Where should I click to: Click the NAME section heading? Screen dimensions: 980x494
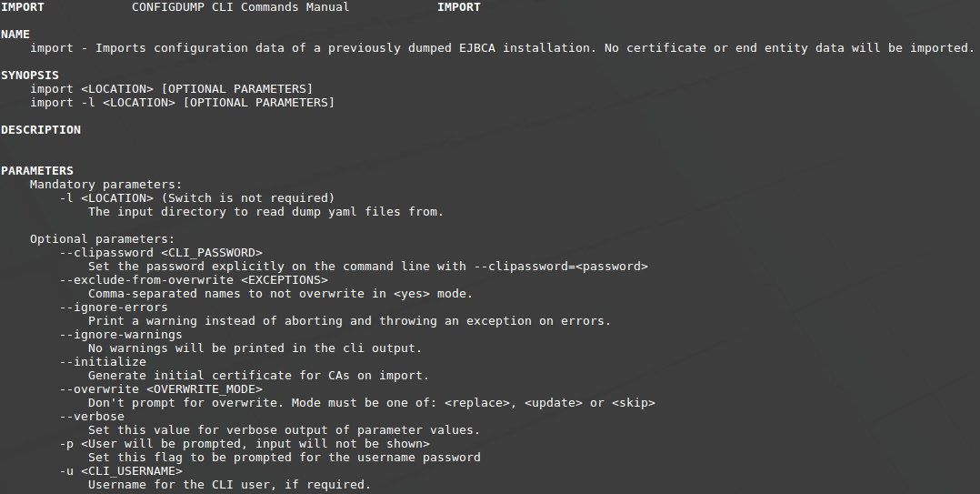coord(15,34)
